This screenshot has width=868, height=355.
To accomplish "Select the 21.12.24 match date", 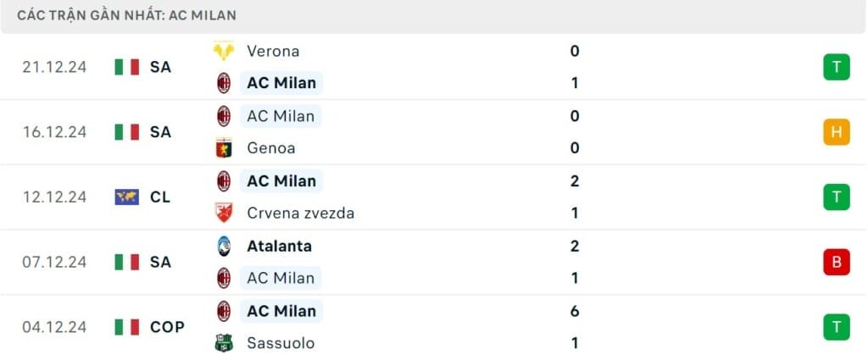I will (54, 67).
